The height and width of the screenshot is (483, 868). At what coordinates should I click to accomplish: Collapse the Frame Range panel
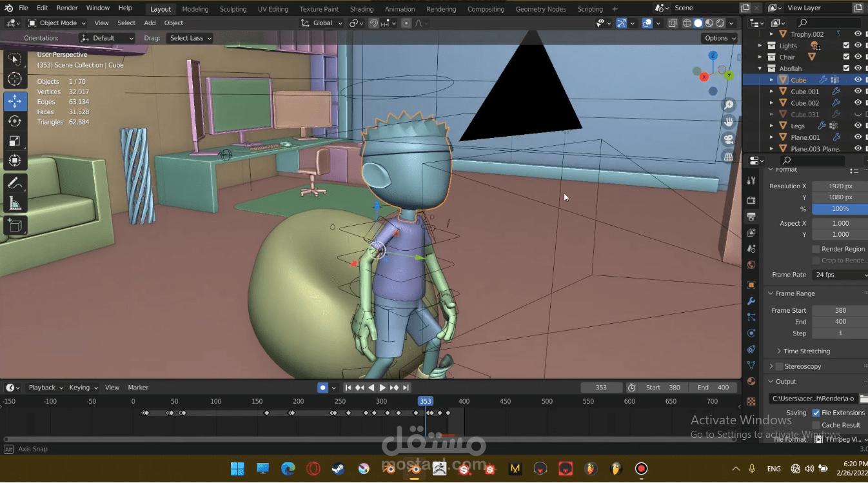pyautogui.click(x=771, y=293)
